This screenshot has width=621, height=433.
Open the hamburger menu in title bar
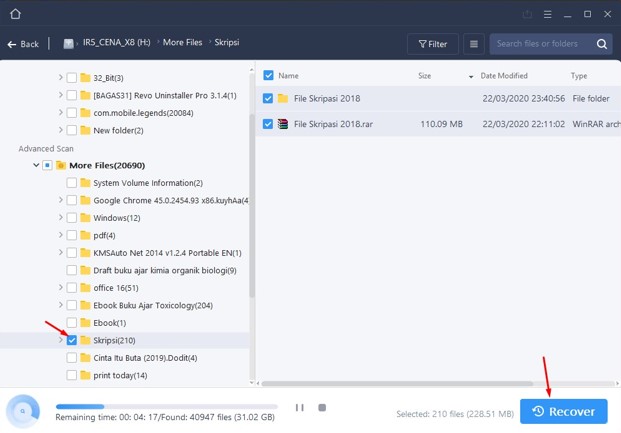coord(547,15)
